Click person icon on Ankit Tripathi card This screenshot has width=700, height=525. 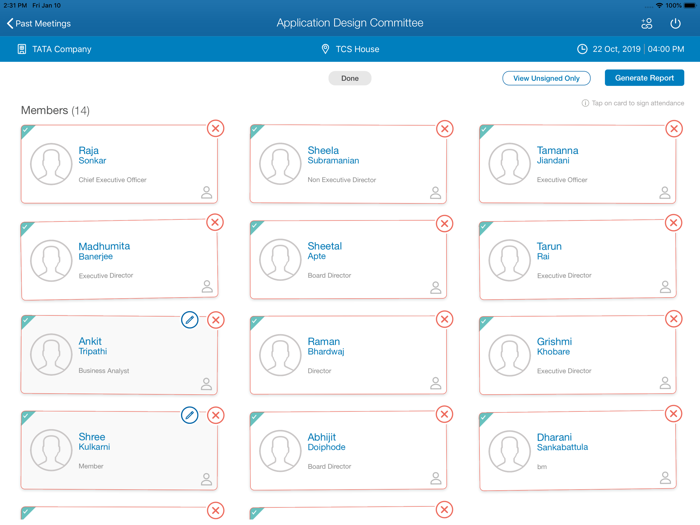pos(206,384)
